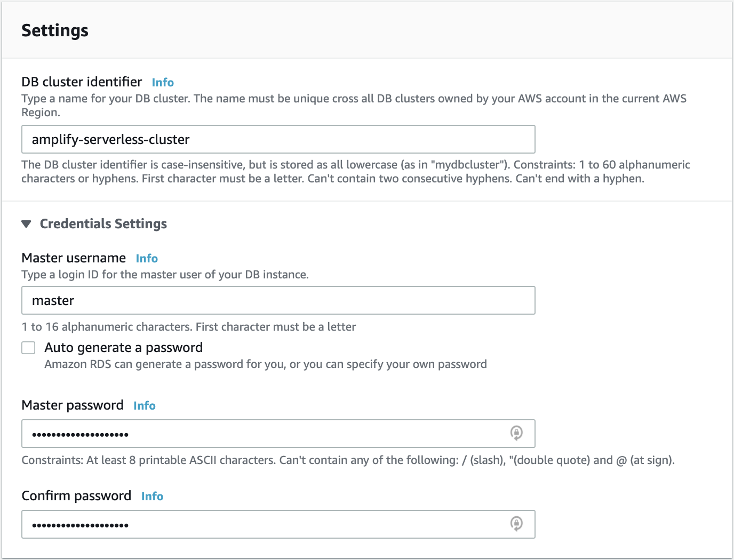Click the 'Auto generate a password' label text
The width and height of the screenshot is (734, 560).
[124, 348]
